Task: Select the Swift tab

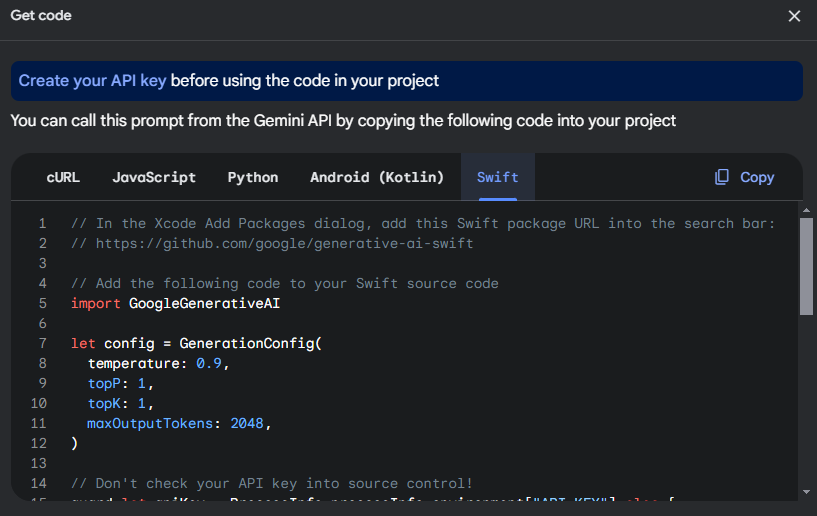Action: pyautogui.click(x=498, y=177)
